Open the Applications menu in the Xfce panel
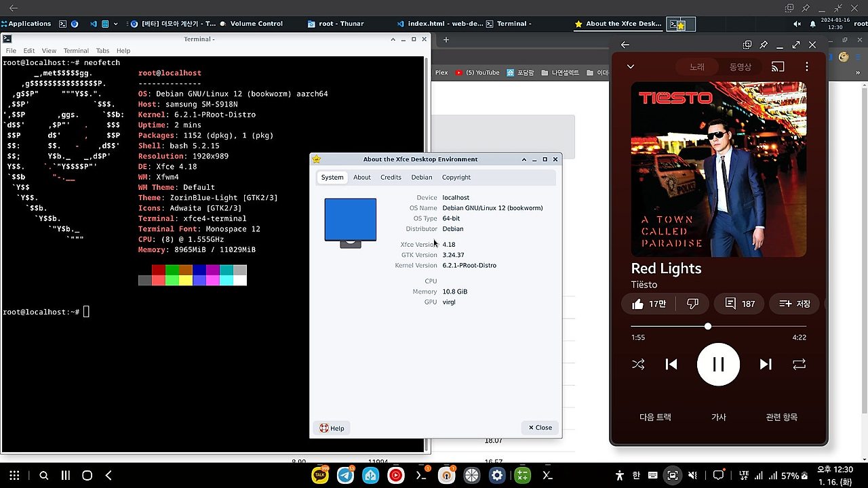Screen dimensions: 868x488 click(26, 24)
